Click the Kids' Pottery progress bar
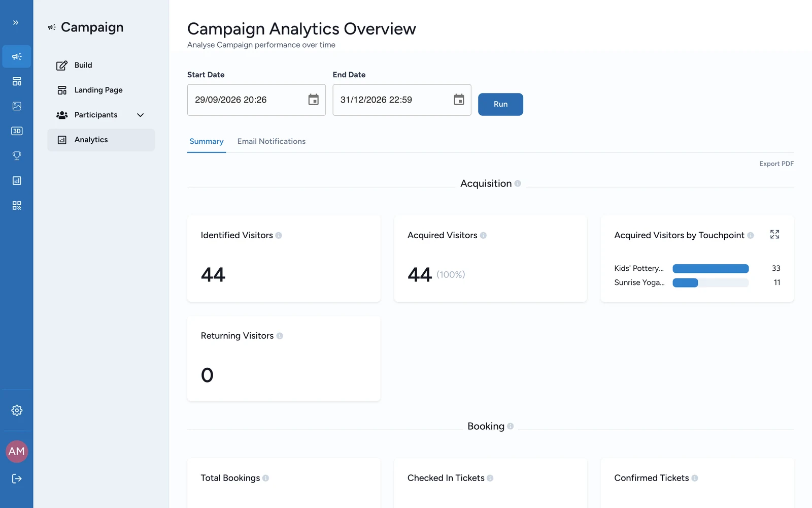The height and width of the screenshot is (508, 812). 710,268
